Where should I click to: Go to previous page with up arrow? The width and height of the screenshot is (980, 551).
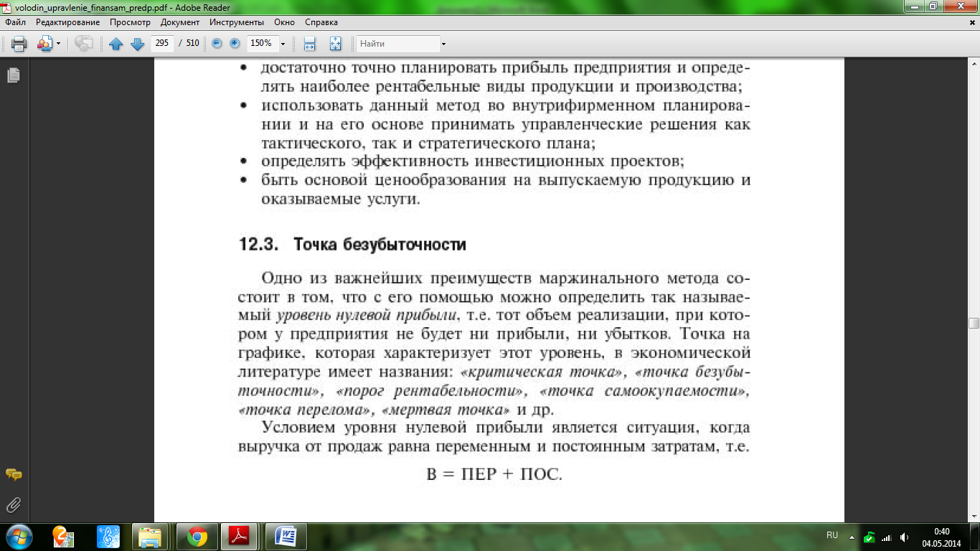pos(116,44)
